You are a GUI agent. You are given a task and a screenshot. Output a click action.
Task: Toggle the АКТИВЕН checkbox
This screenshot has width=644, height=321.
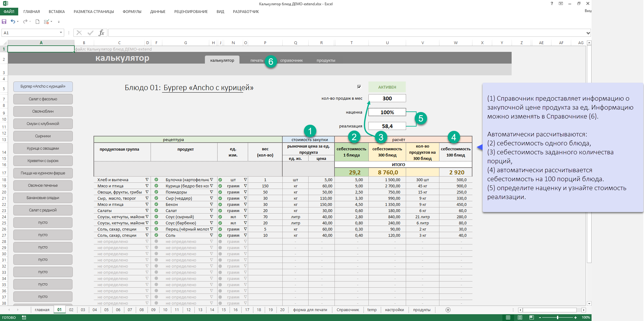[x=359, y=87]
